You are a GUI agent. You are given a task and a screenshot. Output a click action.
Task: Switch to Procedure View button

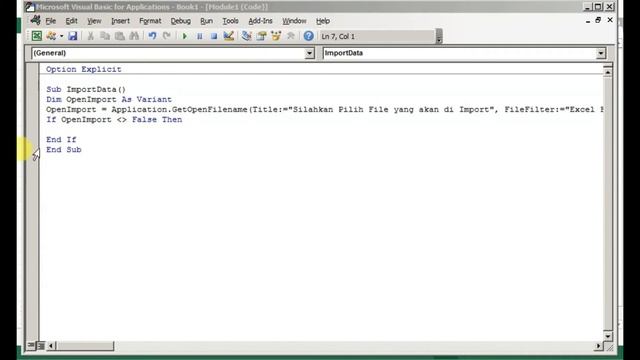tap(31, 346)
